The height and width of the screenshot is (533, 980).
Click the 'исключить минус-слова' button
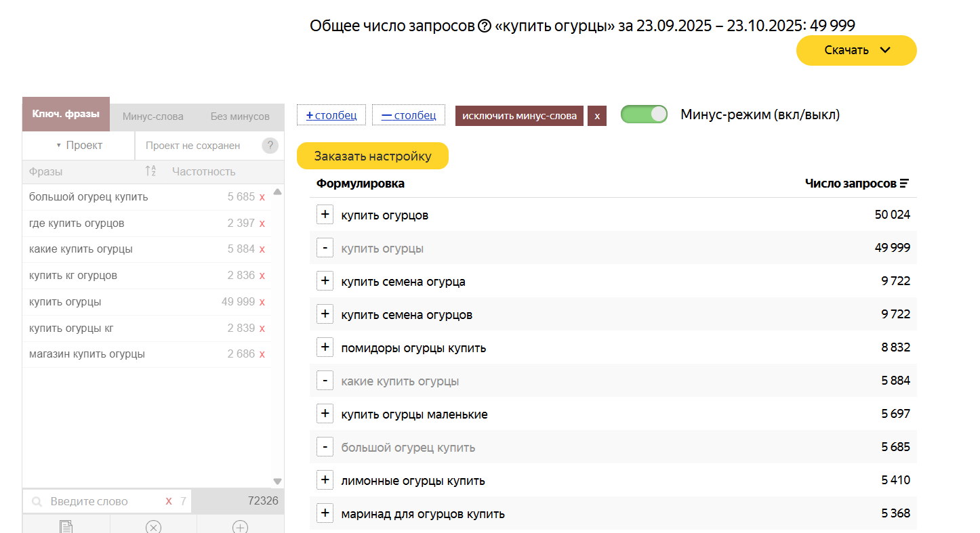pos(519,116)
